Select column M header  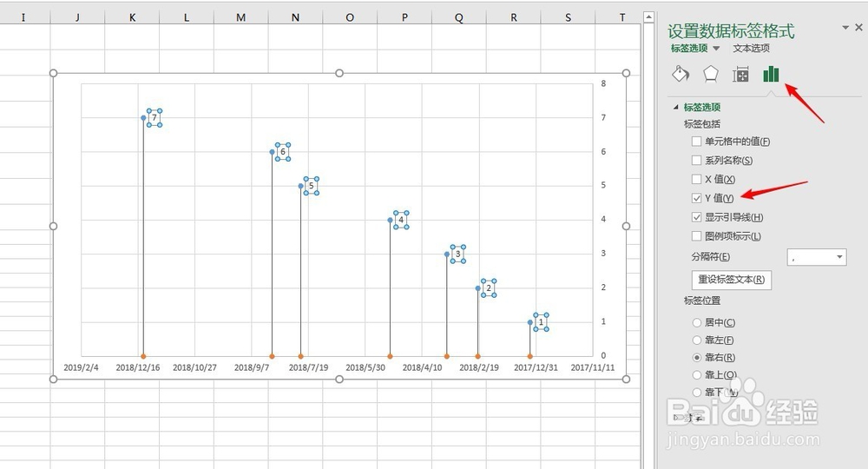click(x=240, y=17)
